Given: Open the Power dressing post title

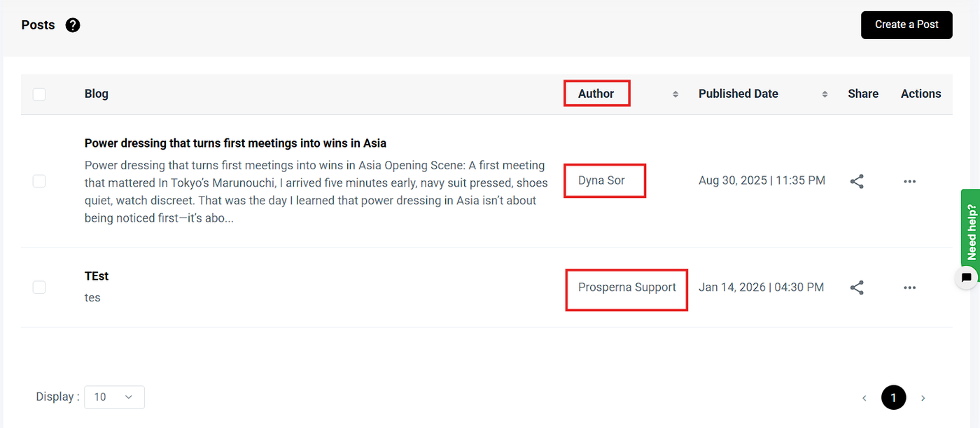Looking at the screenshot, I should (x=235, y=143).
